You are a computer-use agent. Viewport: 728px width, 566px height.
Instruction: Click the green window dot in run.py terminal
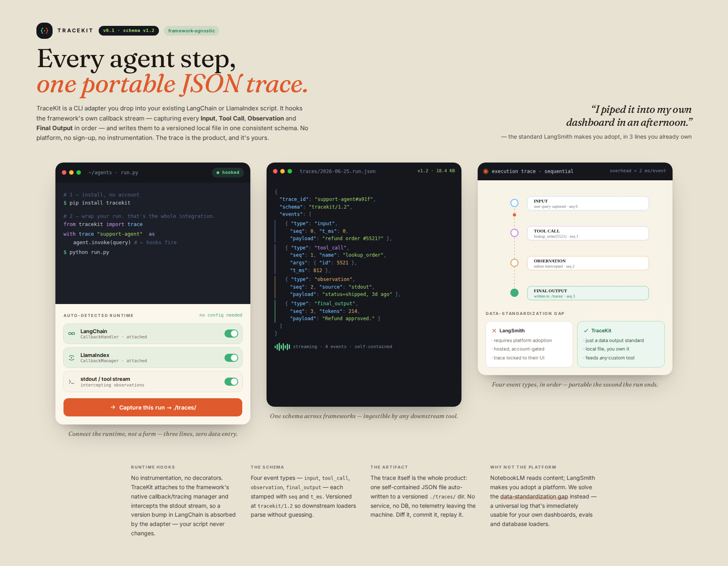tap(78, 172)
